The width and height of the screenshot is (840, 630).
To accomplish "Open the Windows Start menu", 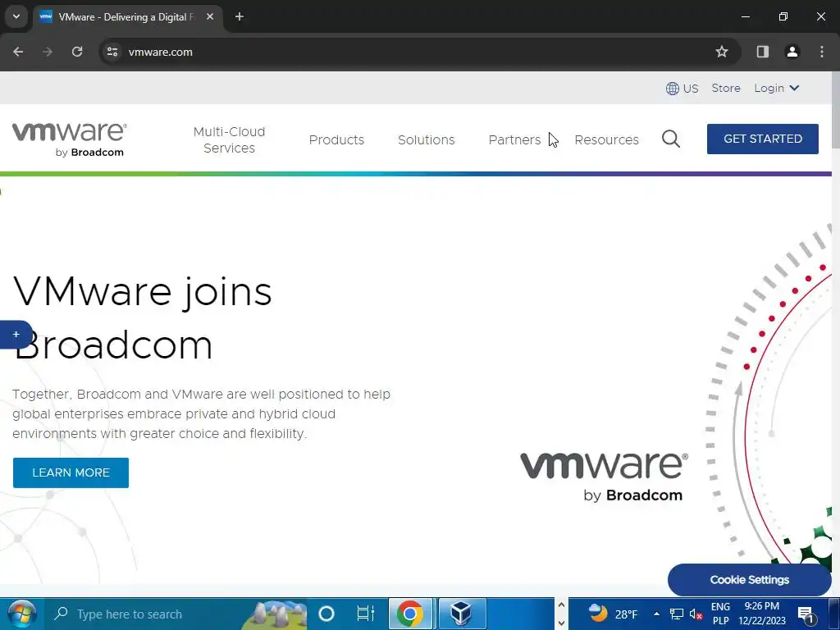I will (21, 614).
